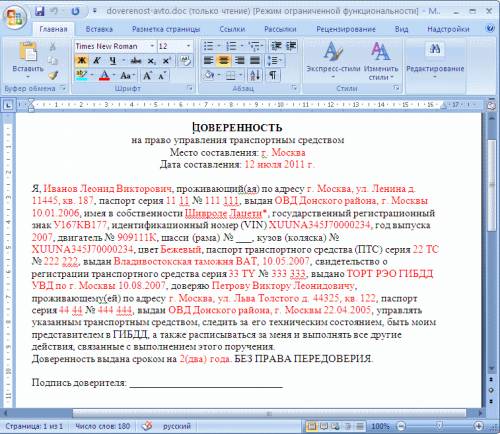Image resolution: width=500 pixels, height=434 pixels.
Task: Open the Word Help question mark
Action: coord(490,29)
